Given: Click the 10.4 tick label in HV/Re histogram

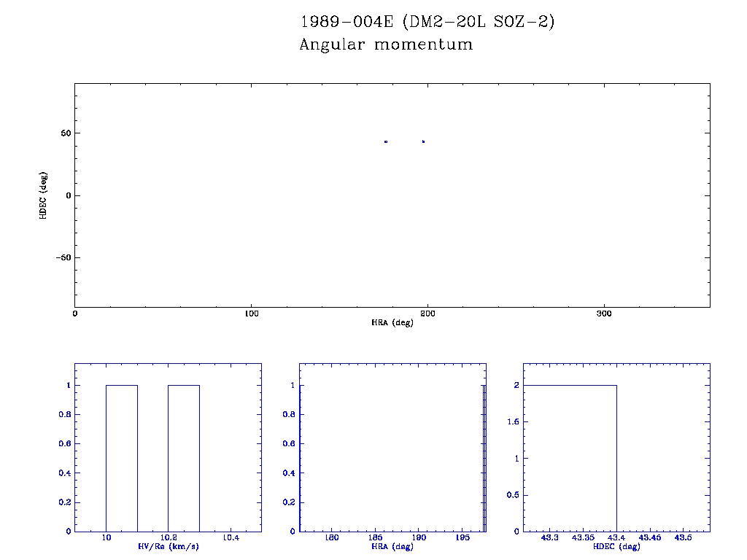Looking at the screenshot, I should pyautogui.click(x=231, y=538).
